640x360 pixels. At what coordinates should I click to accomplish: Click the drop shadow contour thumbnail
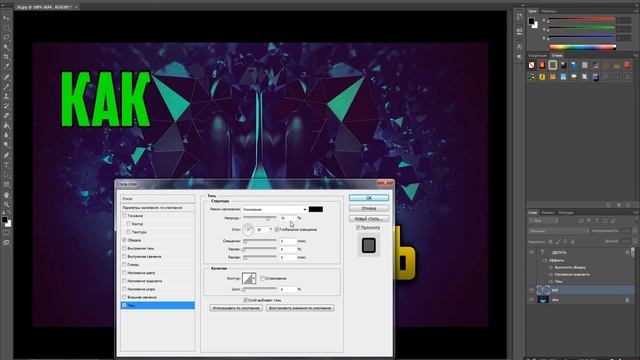coord(247,278)
